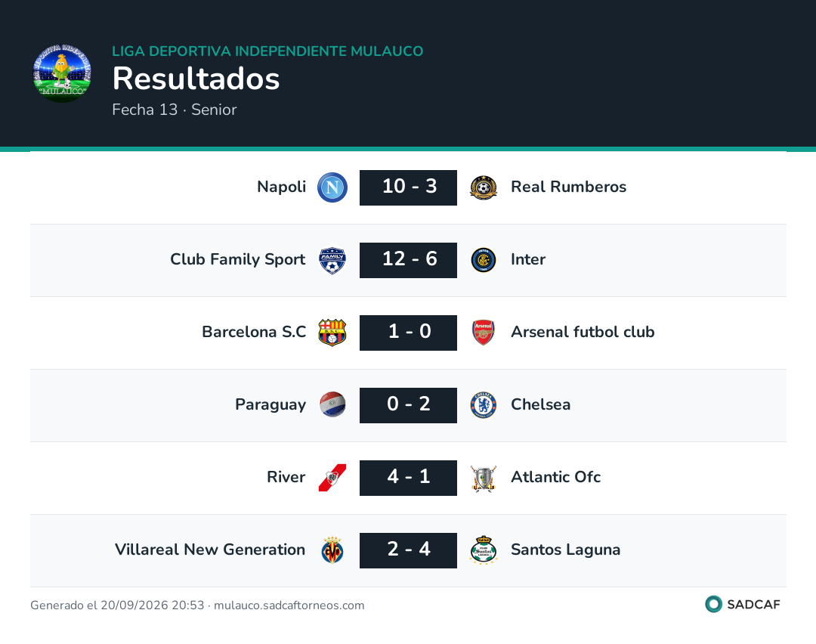Screen dimensions: 816x644
Task: Click the Atlantic Ofc trophy crest
Action: pos(484,478)
